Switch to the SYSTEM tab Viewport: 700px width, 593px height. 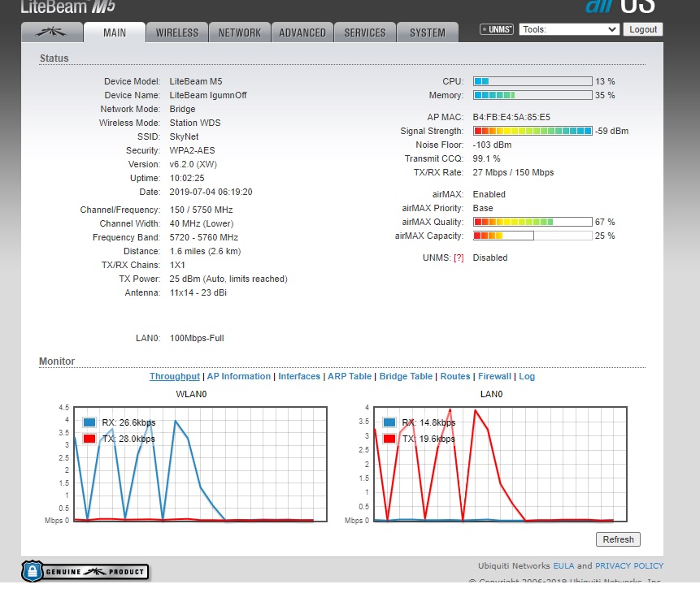pos(427,32)
